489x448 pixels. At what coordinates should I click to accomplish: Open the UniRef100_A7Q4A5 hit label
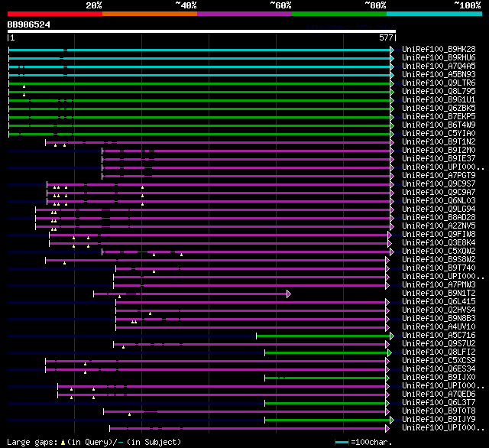click(x=439, y=67)
